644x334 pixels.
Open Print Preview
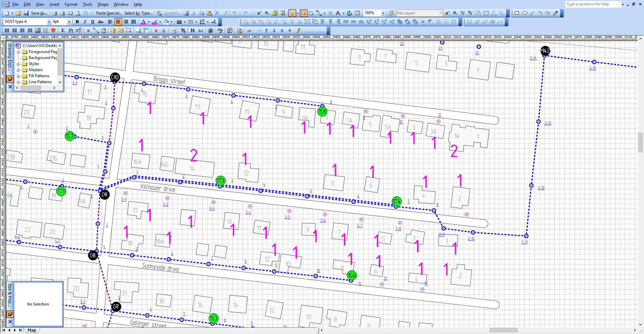(77, 13)
